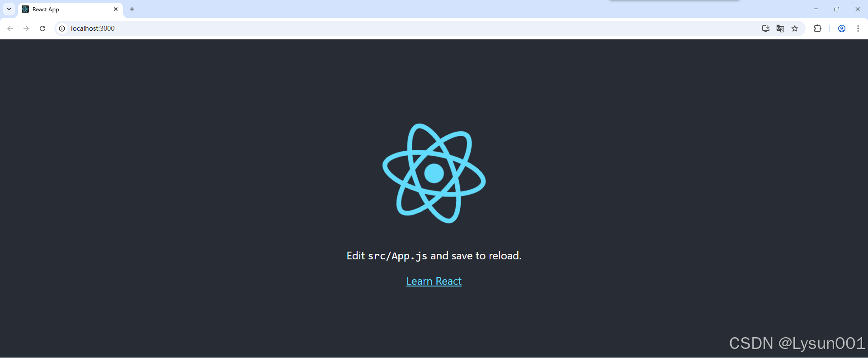Click the React favicon on the tab
Screen dimensions: 868x358
point(25,9)
